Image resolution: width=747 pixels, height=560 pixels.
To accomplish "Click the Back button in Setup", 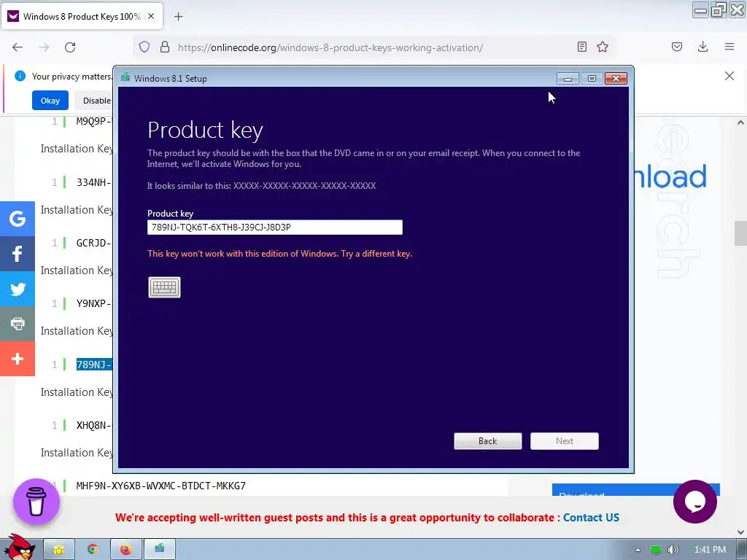I will coord(487,441).
